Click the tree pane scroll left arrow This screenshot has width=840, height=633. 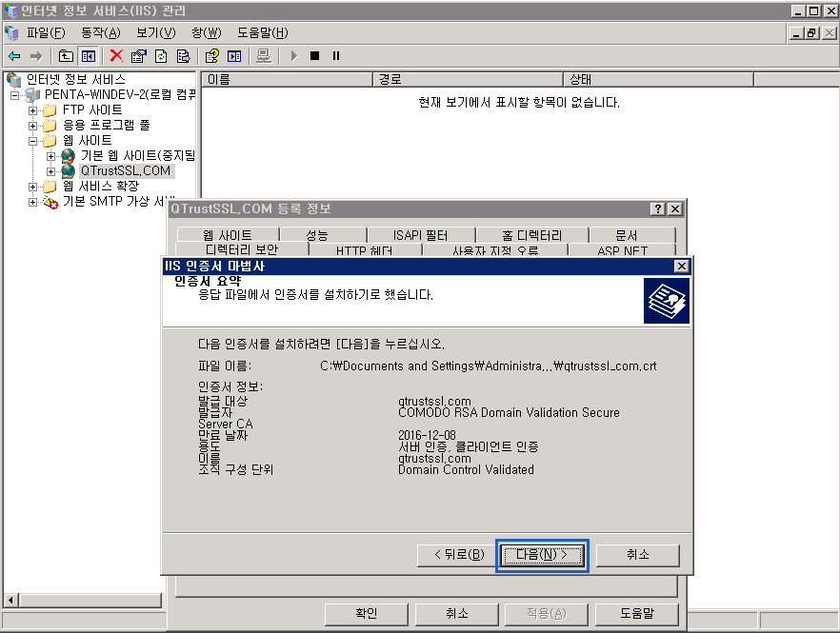pyautogui.click(x=10, y=601)
